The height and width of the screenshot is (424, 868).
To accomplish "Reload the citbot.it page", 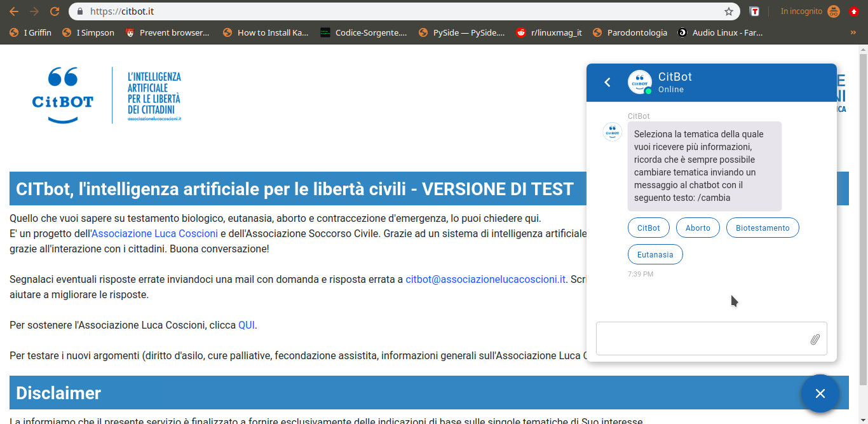I will click(55, 11).
